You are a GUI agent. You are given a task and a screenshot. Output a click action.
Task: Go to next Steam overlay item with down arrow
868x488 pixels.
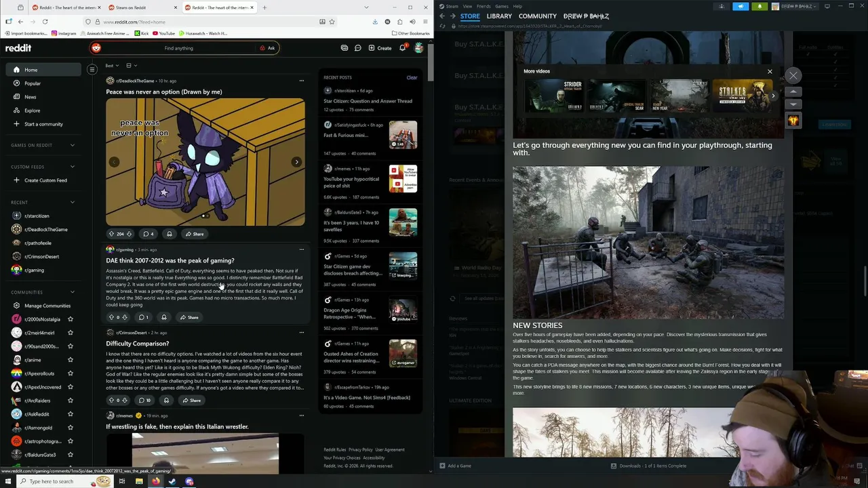pyautogui.click(x=793, y=104)
